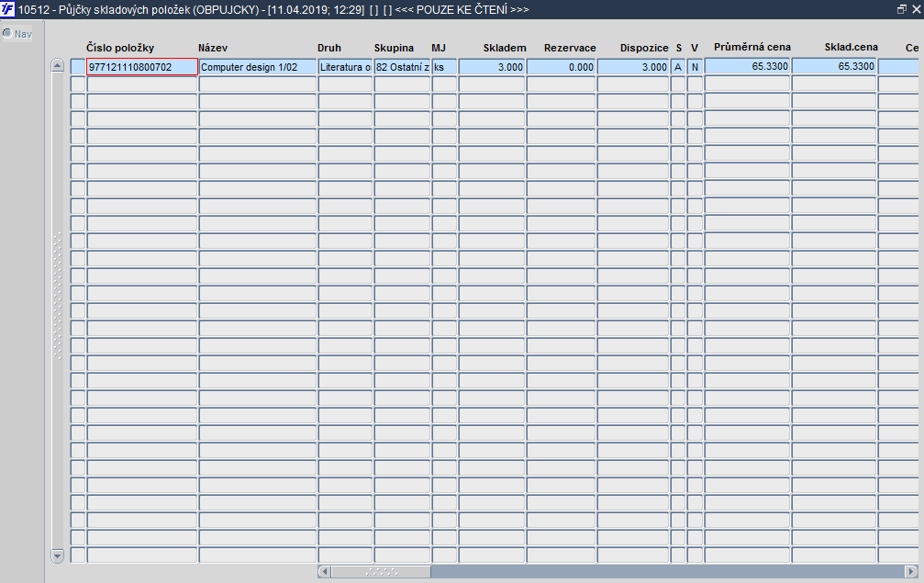Click the Skupina cell '82 Ostatní z'
Viewport: 924px width, 583px height.
coord(403,67)
